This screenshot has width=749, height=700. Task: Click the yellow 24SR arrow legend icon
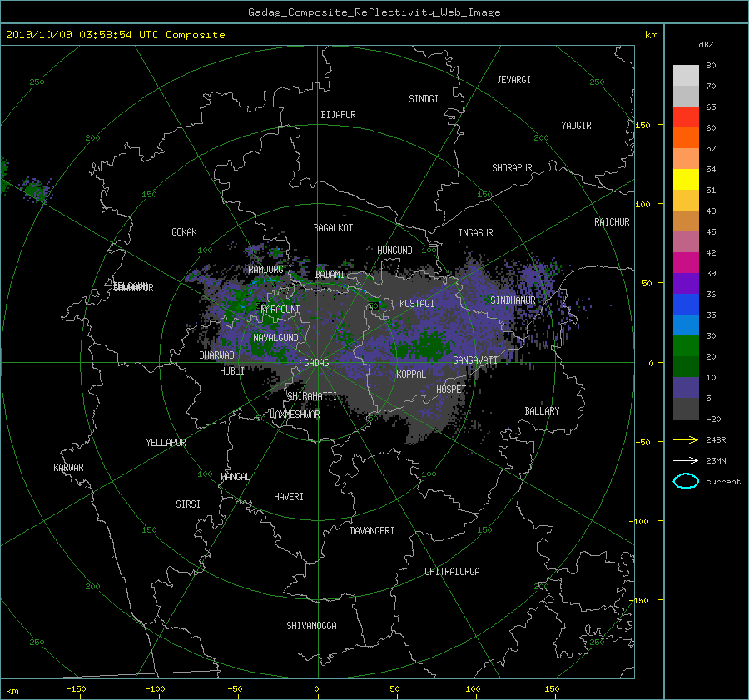[x=686, y=439]
